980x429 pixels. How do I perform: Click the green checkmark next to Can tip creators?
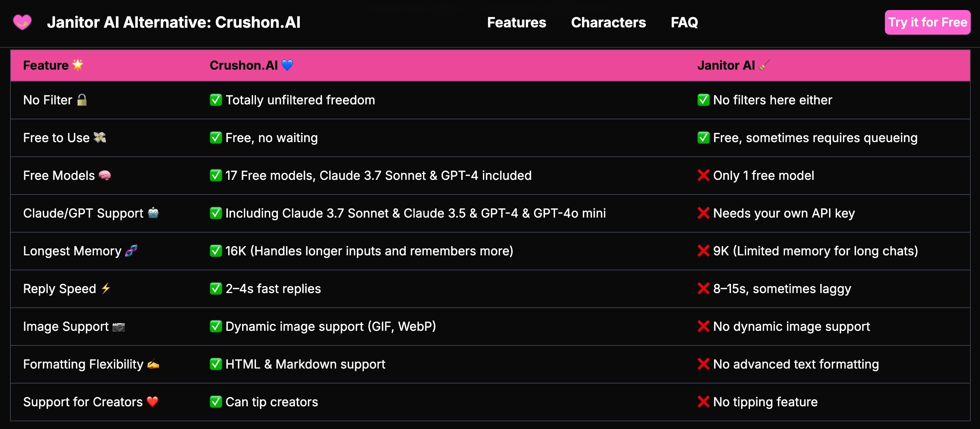pyautogui.click(x=216, y=402)
